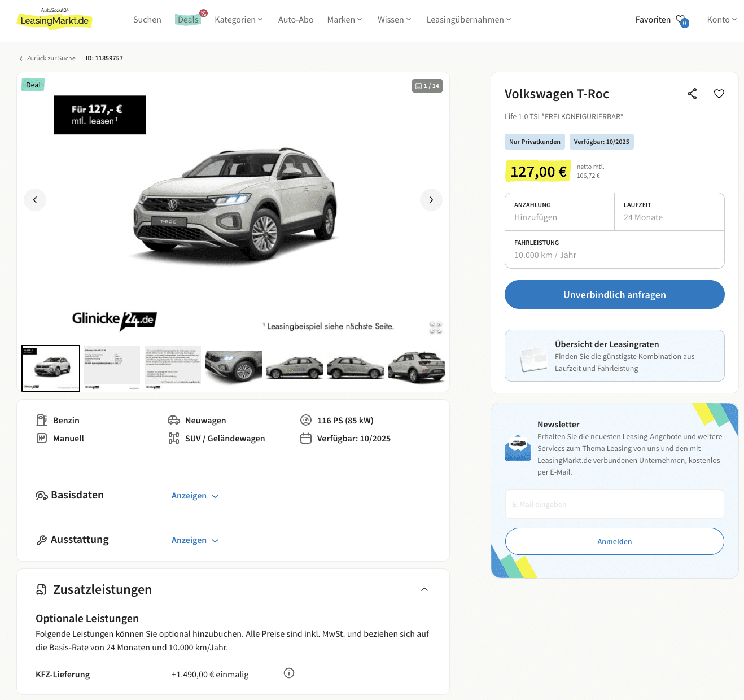Click the info icon beside KFZ-Lieferung price
This screenshot has height=700, width=744.
click(x=289, y=673)
